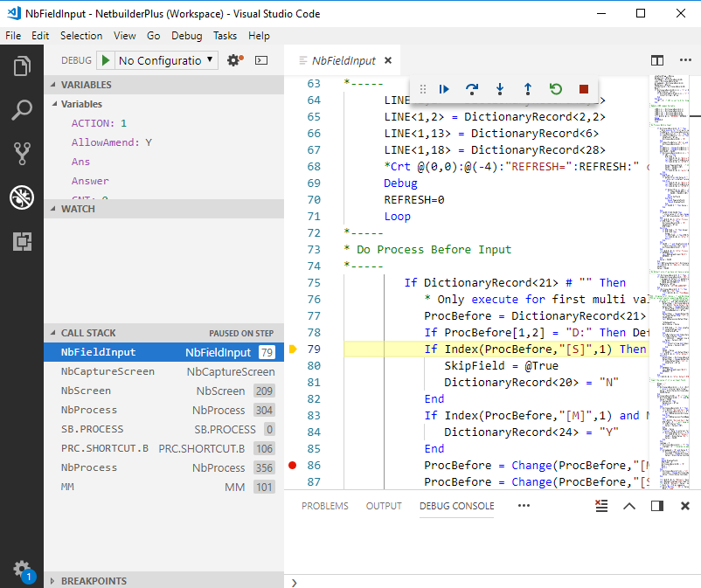Image resolution: width=701 pixels, height=588 pixels.
Task: Select NbCaptureScreen frame in call stack
Action: pos(163,371)
